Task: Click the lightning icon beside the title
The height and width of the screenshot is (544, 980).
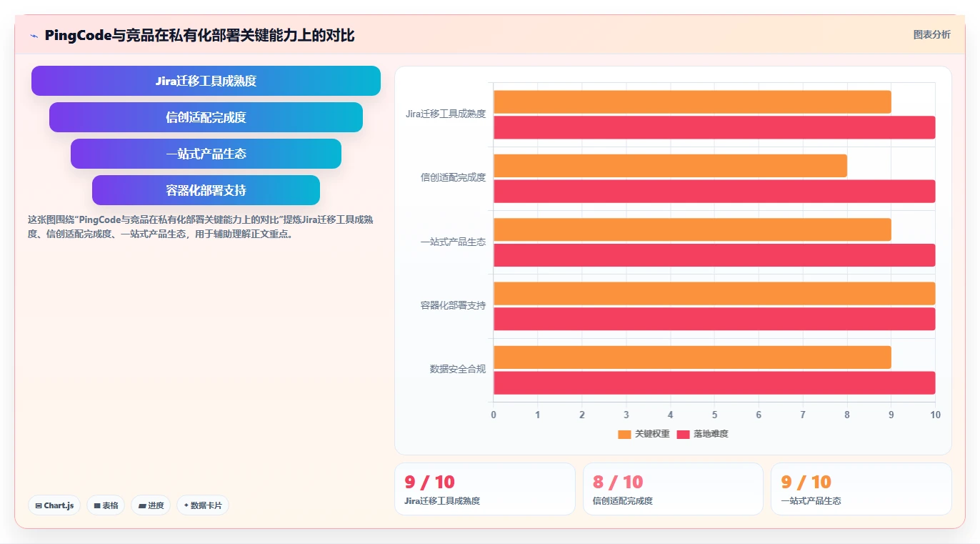Action: [34, 36]
